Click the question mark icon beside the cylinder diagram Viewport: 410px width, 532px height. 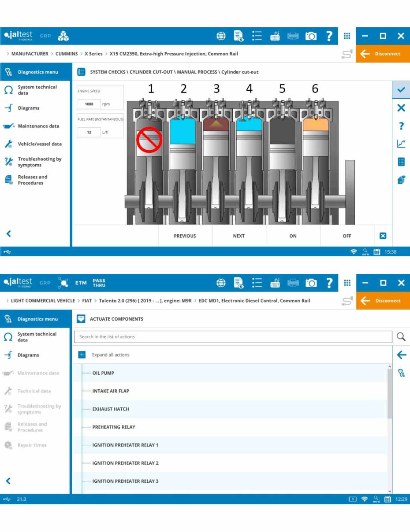[401, 126]
